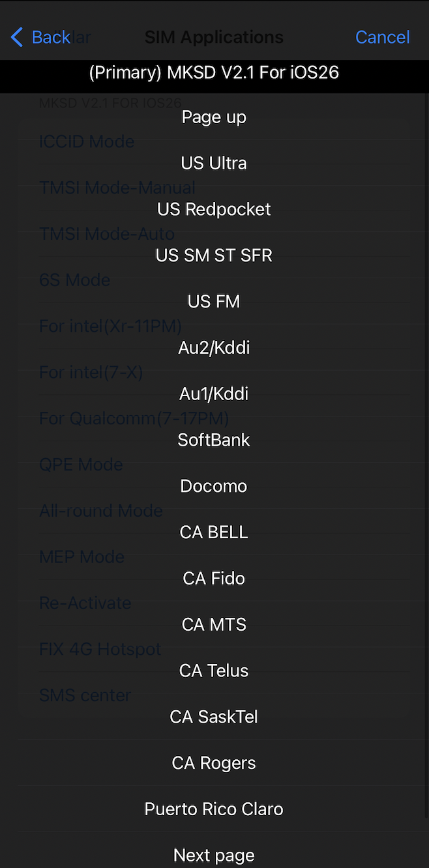Choose the US Ultra carrier
429x868 pixels.
(214, 163)
